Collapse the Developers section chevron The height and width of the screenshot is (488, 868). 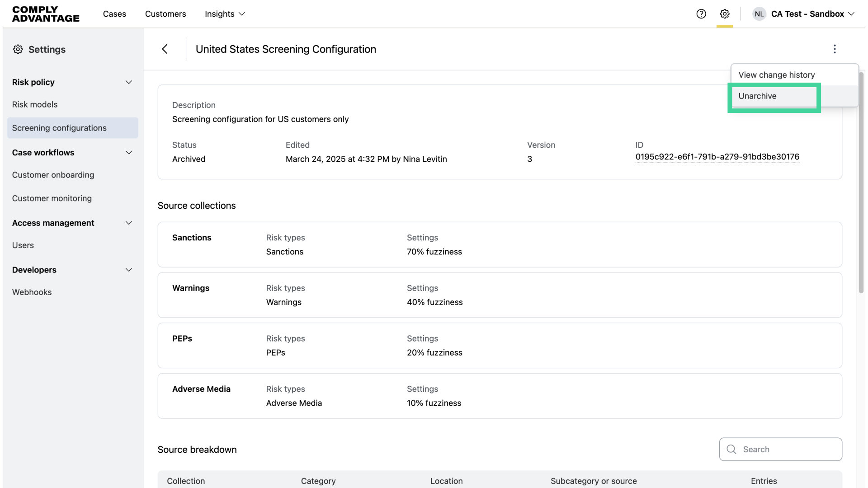[128, 270]
